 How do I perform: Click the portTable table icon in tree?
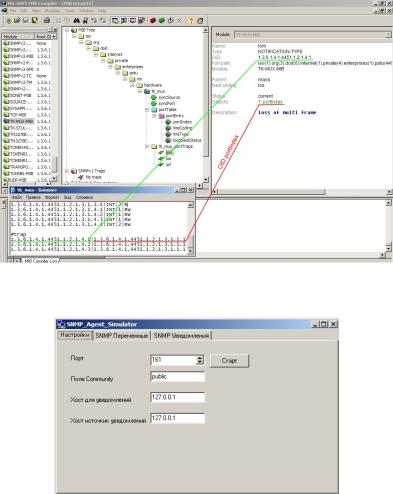pos(154,109)
